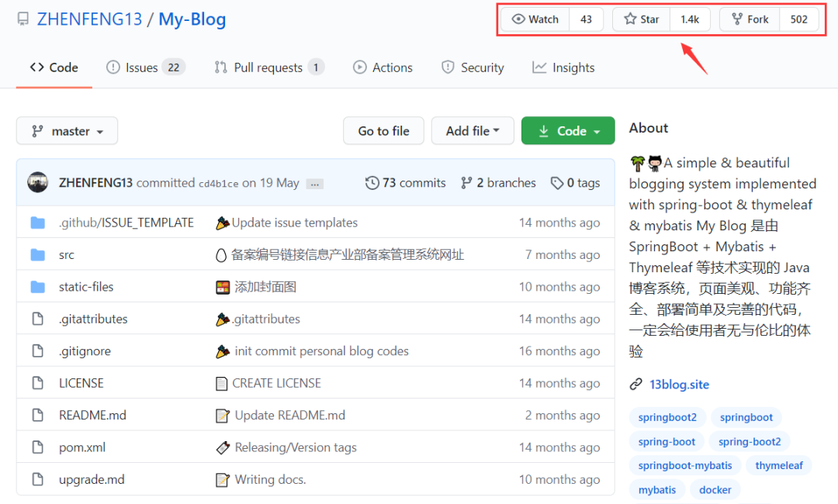838x504 pixels.
Task: View the 2 branches link
Action: [x=498, y=182]
